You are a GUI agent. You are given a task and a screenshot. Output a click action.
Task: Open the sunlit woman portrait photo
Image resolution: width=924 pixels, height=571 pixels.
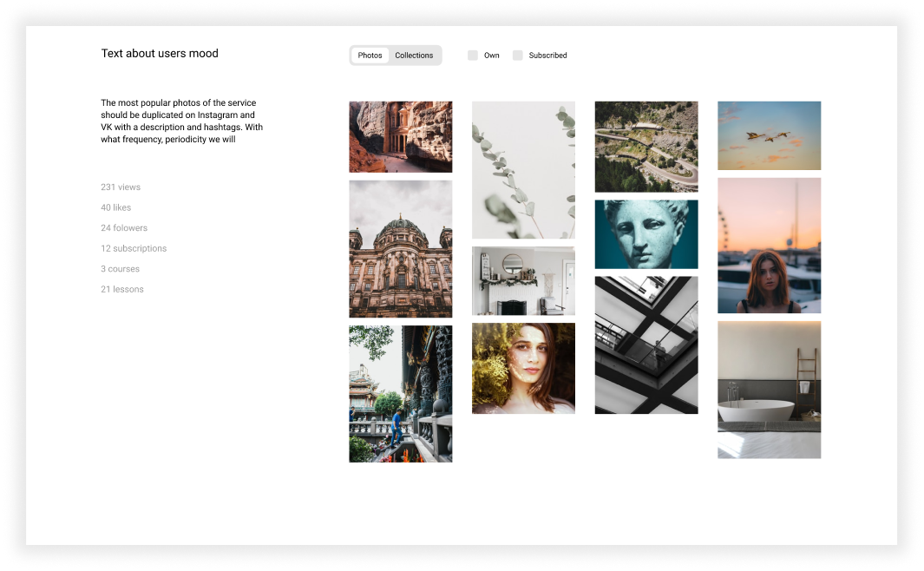[523, 368]
